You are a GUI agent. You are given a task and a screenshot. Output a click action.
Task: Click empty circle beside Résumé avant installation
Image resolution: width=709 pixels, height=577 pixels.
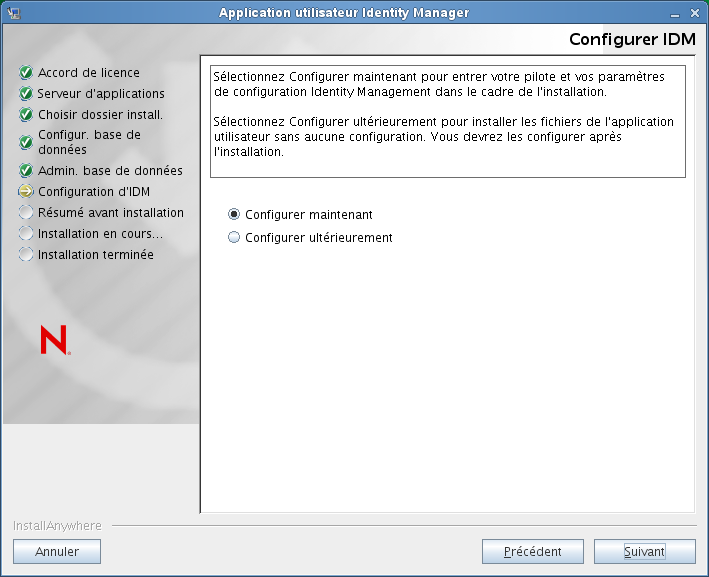(26, 212)
